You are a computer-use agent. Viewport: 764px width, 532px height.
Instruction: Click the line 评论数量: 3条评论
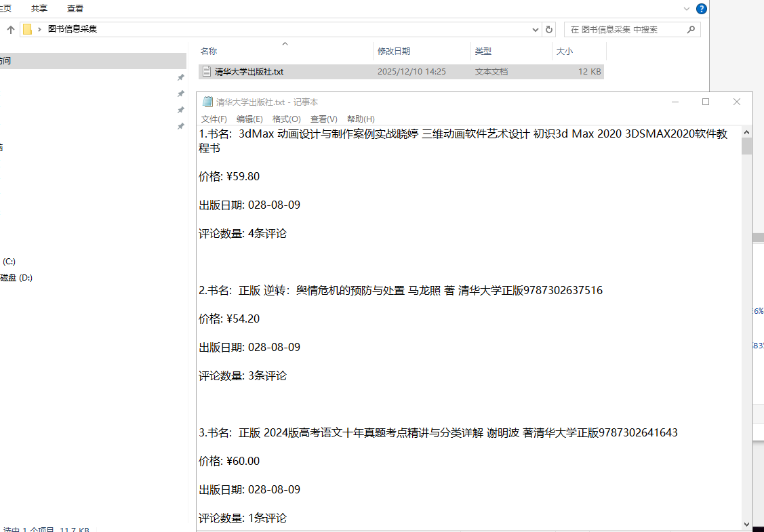click(x=243, y=375)
